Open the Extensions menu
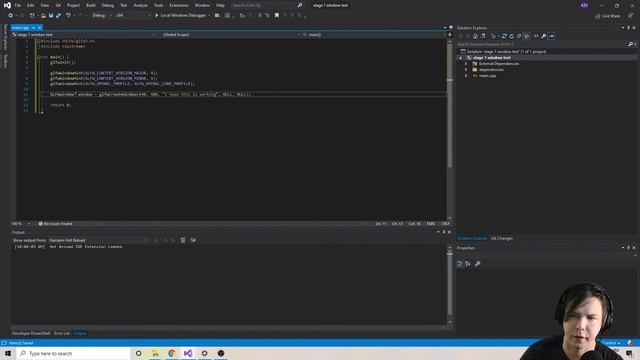Image resolution: width=640 pixels, height=360 pixels. (179, 5)
